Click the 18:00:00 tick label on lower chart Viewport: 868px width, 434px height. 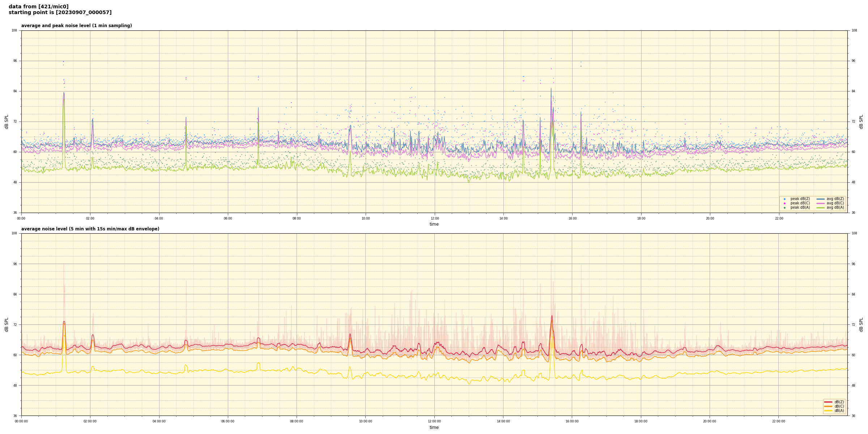pyautogui.click(x=641, y=421)
